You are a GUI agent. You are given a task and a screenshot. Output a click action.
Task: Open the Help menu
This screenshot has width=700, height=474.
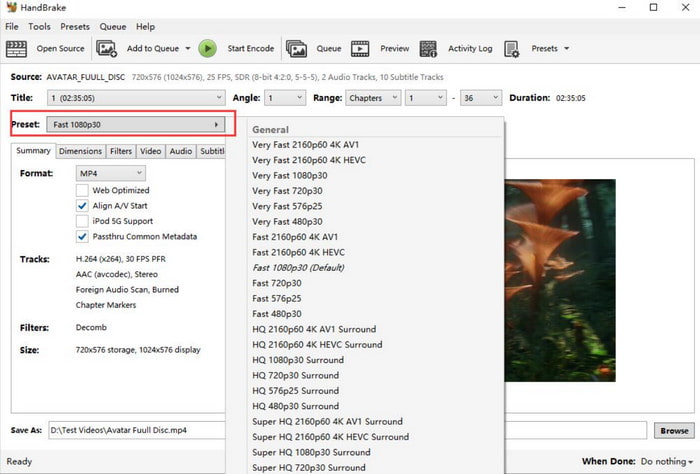point(145,27)
